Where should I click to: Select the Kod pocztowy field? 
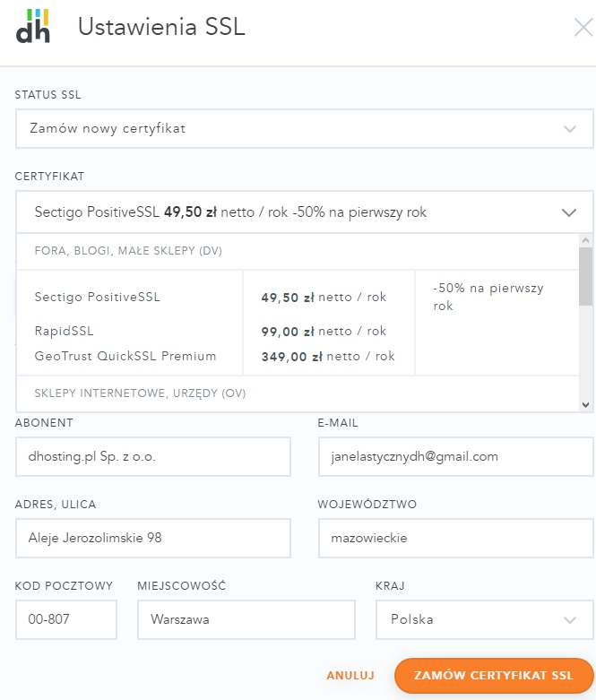coord(66,619)
